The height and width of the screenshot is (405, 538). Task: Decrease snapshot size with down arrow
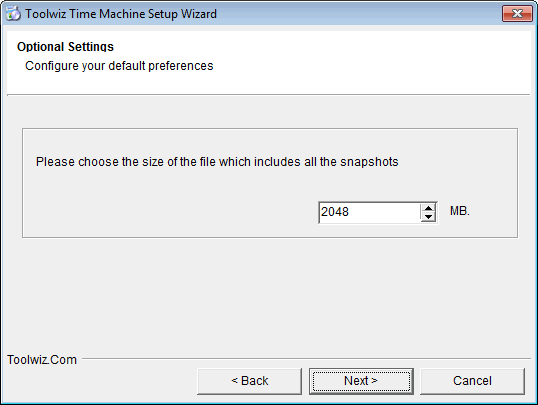click(x=428, y=217)
